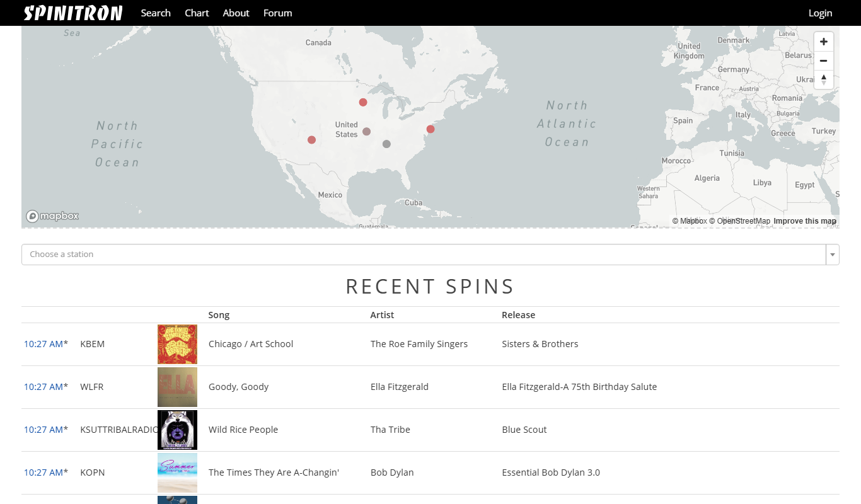Click the Sisters & Brothers album cover

(177, 344)
